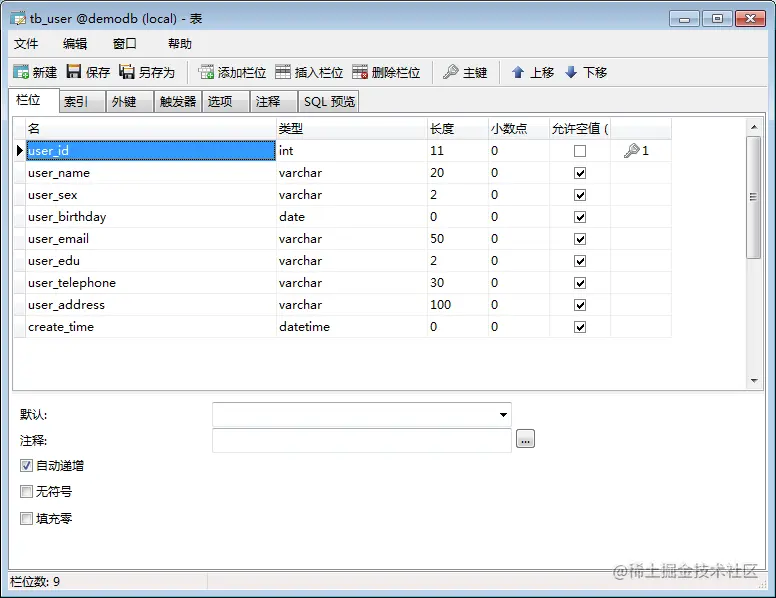Click the 类型 column header
The height and width of the screenshot is (598, 776).
pyautogui.click(x=352, y=129)
